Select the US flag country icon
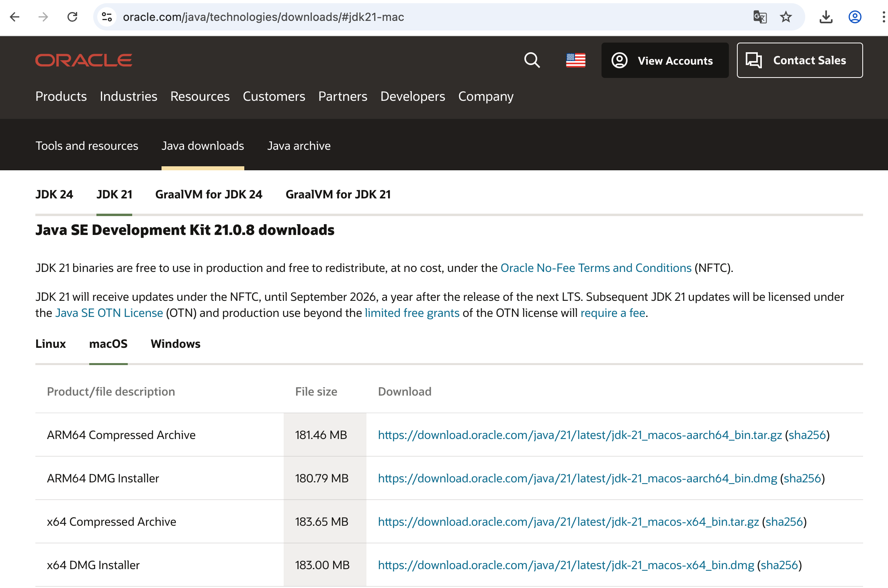 click(575, 60)
